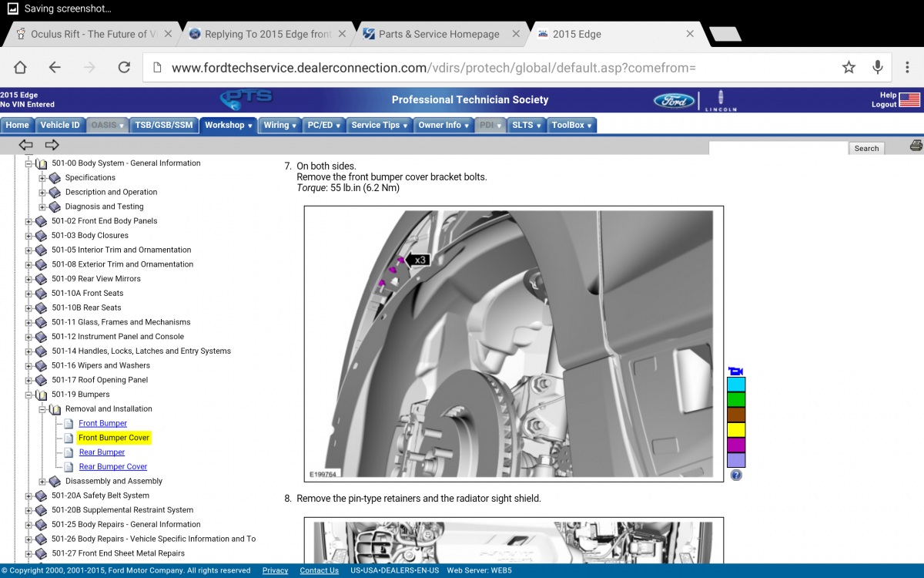The height and width of the screenshot is (578, 924).
Task: Click the printer icon
Action: point(916,146)
